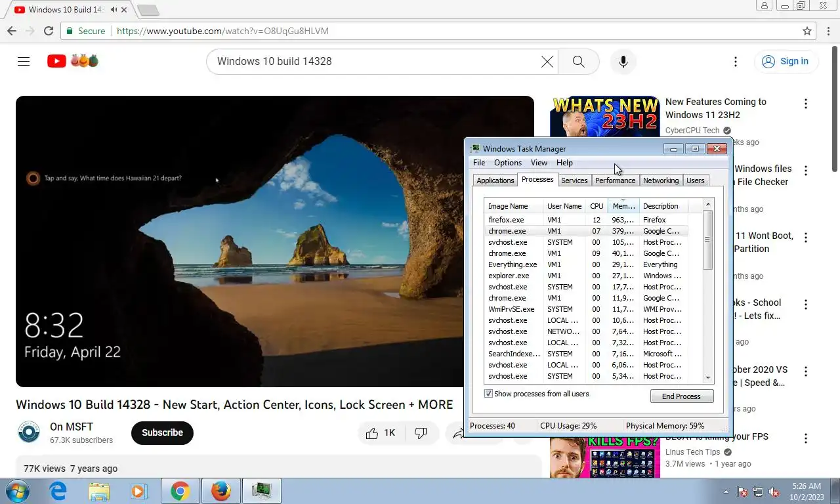This screenshot has height=504, width=840.
Task: Open Task Manager View menu
Action: (539, 163)
